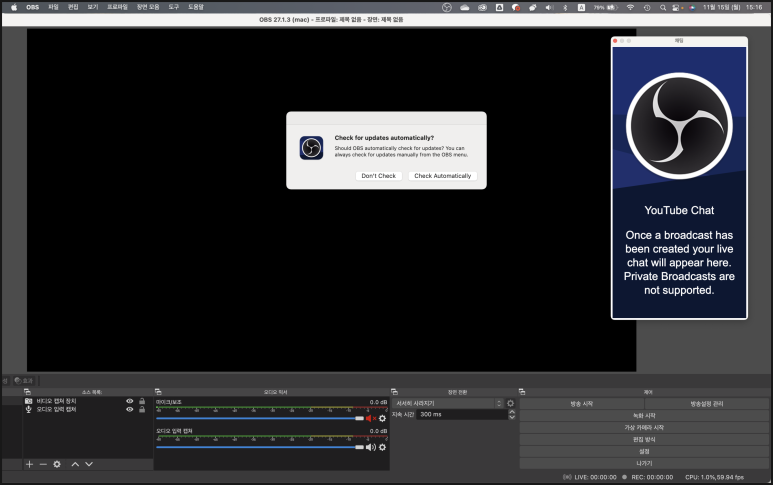Decrease transition duration with down stepper
773x485 pixels.
[x=512, y=417]
